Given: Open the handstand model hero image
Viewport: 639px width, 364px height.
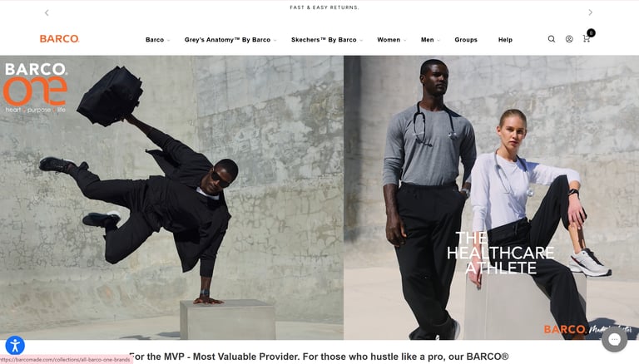Looking at the screenshot, I should tap(171, 198).
